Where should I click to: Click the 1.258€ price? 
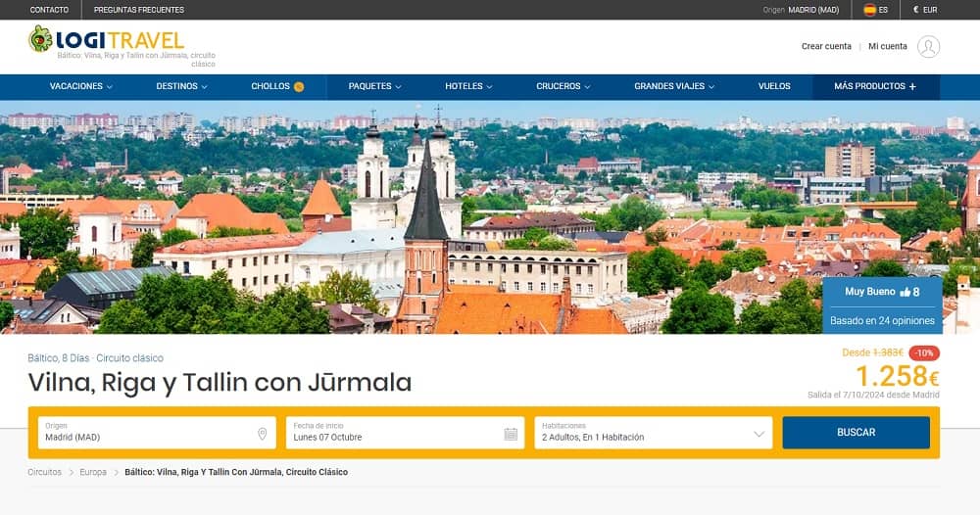[897, 376]
